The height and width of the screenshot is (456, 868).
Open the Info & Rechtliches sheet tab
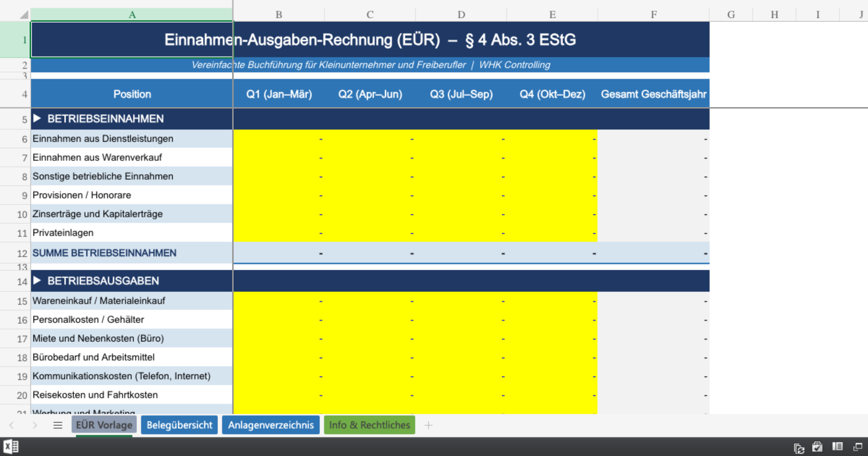pos(370,425)
